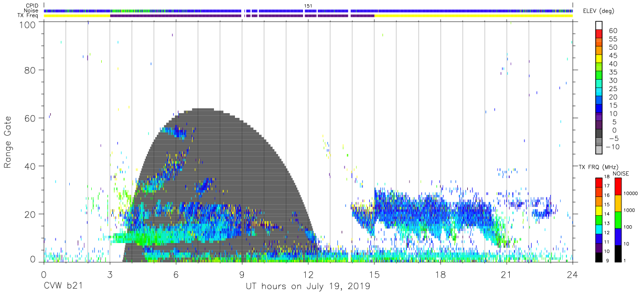Click the x-axis tick label '12'
This screenshot has width=644, height=297.
[x=308, y=274]
